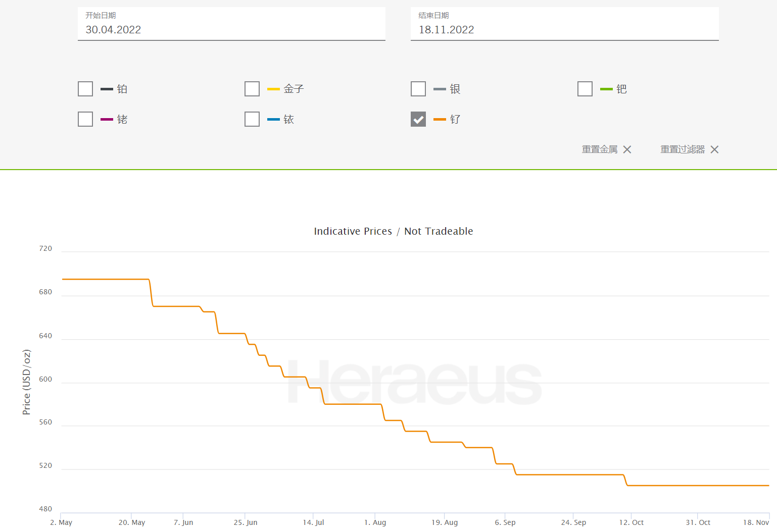Click the X icon beside 重置金属
The width and height of the screenshot is (777, 532).
tap(627, 149)
